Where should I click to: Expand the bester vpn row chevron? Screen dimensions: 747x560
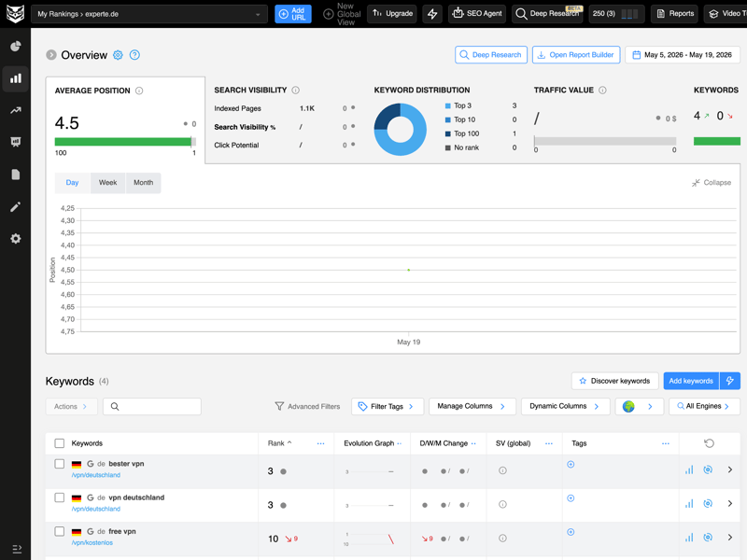[x=730, y=470]
